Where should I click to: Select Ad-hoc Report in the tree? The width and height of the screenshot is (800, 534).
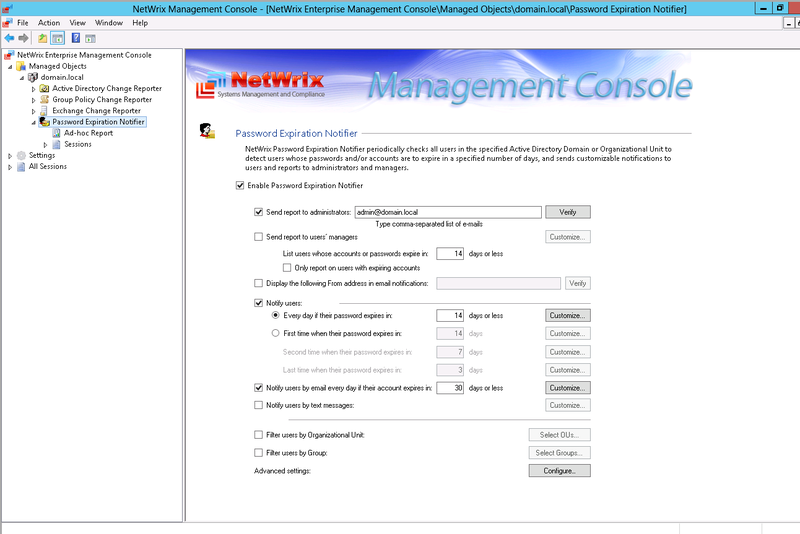88,133
